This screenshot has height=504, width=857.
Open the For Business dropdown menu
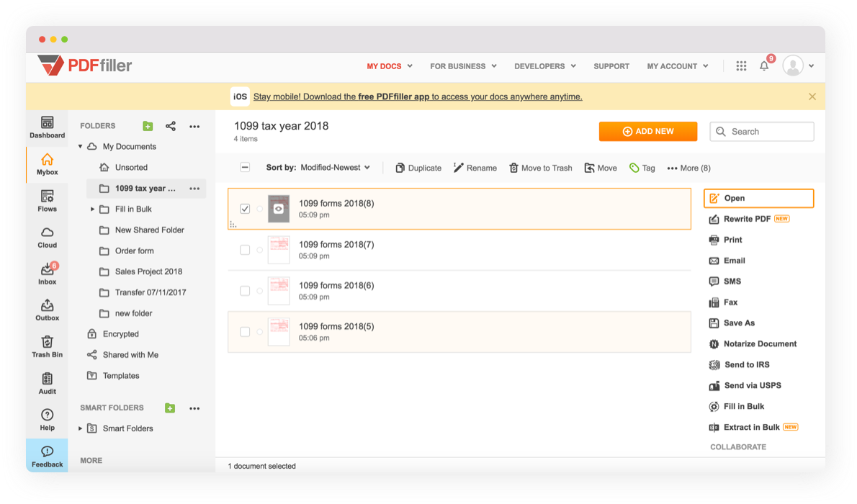[464, 66]
